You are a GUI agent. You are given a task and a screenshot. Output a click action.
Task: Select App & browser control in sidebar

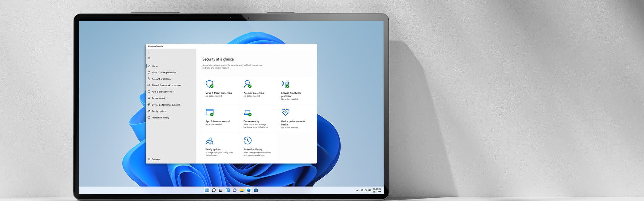pyautogui.click(x=171, y=92)
